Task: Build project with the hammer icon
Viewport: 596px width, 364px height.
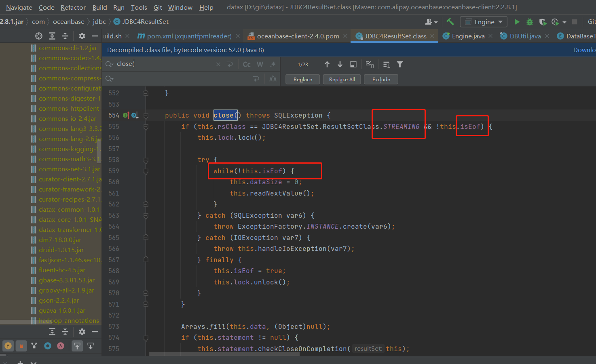Action: [x=450, y=22]
